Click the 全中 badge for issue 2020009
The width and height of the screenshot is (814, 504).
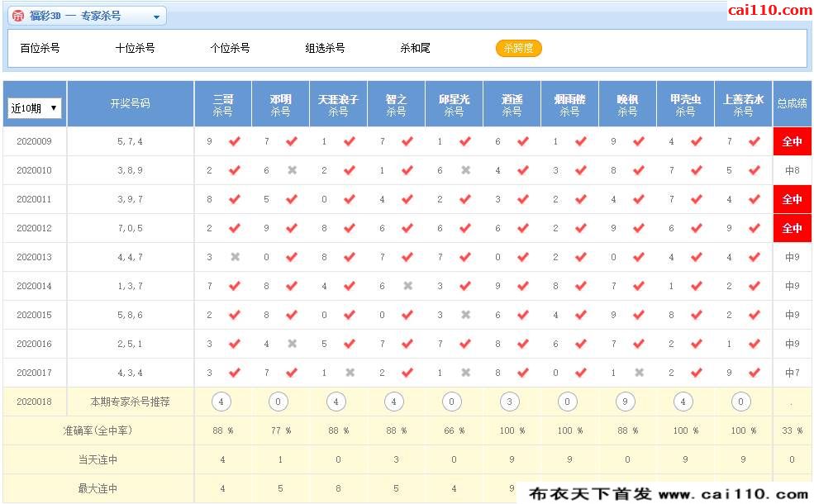tap(793, 141)
